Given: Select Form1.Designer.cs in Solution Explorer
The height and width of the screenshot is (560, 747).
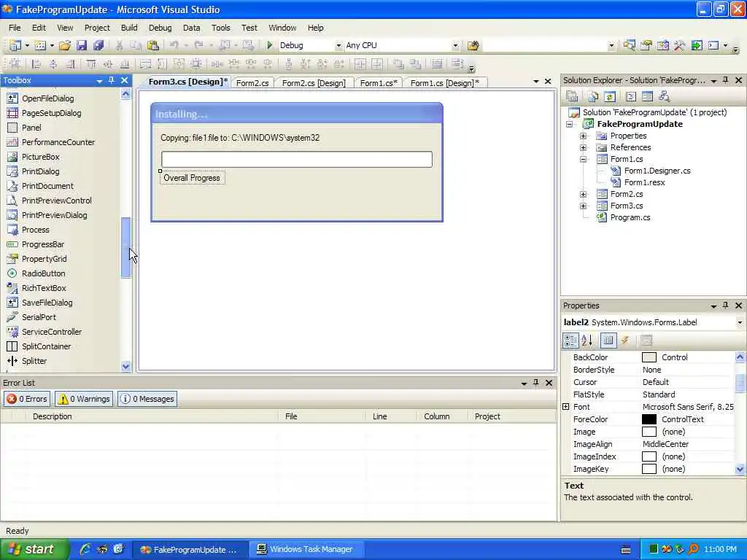Looking at the screenshot, I should coord(657,171).
